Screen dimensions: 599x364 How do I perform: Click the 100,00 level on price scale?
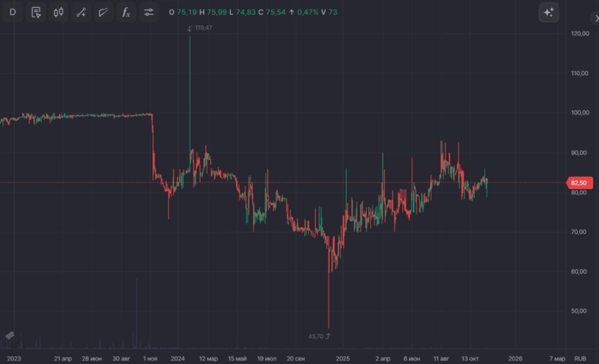pos(579,113)
